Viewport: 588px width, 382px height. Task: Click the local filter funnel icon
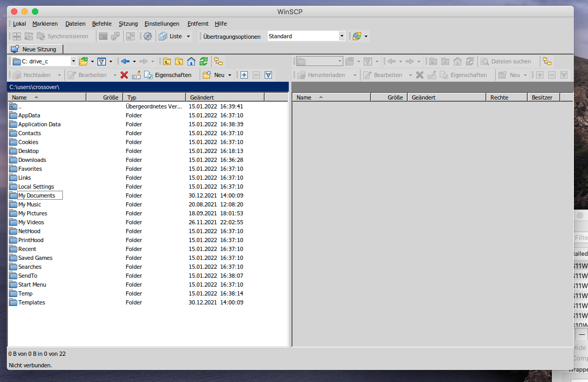(x=102, y=61)
